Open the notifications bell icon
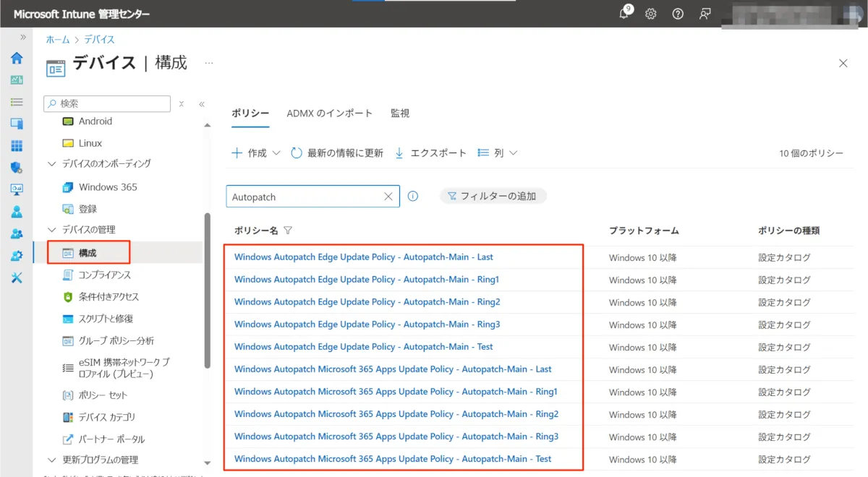 point(624,14)
